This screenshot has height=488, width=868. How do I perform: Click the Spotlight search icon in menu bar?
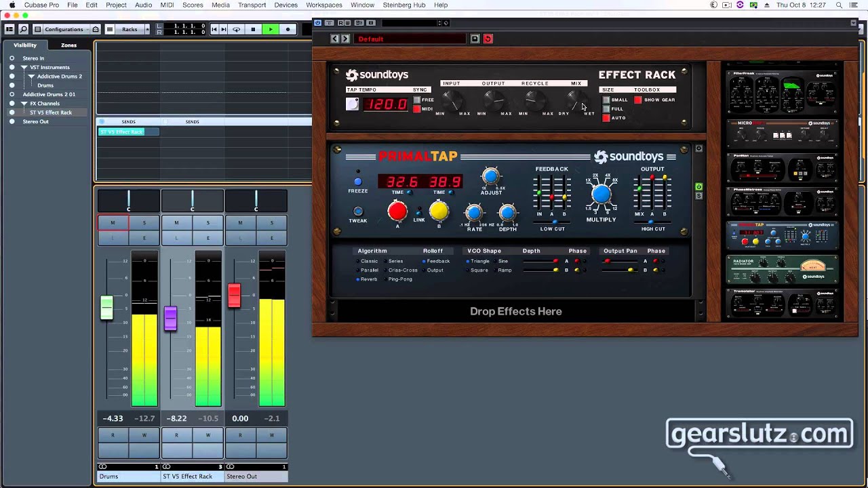(x=840, y=5)
